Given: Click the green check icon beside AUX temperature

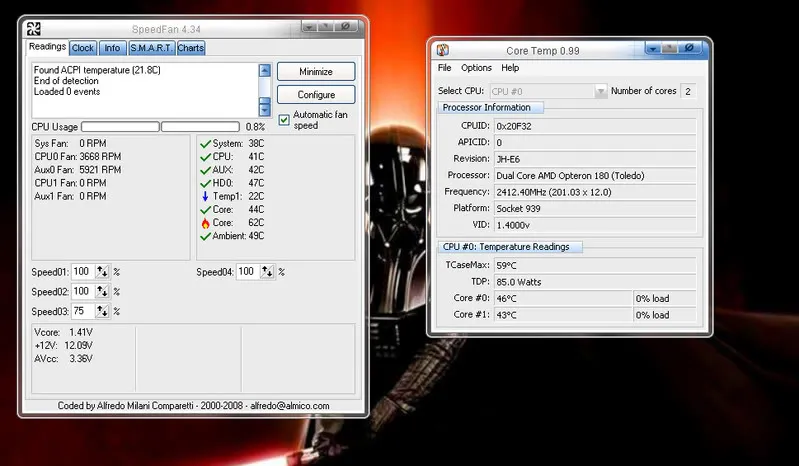Looking at the screenshot, I should coord(205,171).
